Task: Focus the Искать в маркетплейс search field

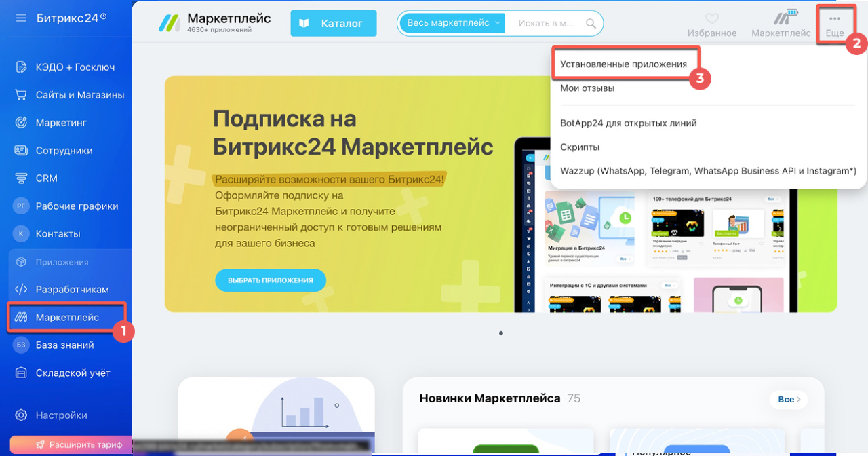Action: pyautogui.click(x=546, y=23)
